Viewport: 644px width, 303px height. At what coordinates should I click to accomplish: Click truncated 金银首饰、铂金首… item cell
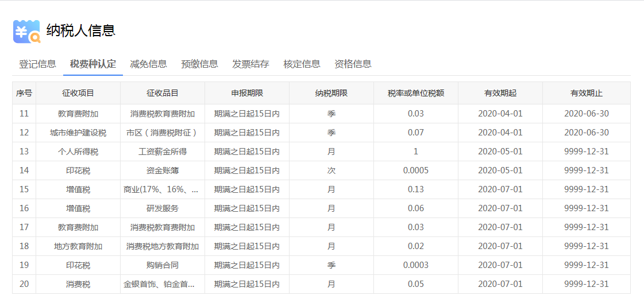click(163, 284)
